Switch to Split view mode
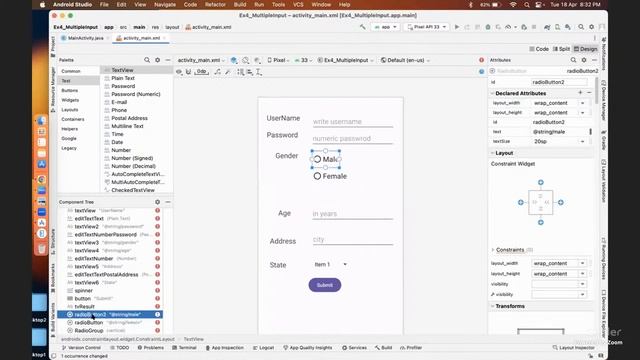640x360 pixels. click(x=561, y=49)
